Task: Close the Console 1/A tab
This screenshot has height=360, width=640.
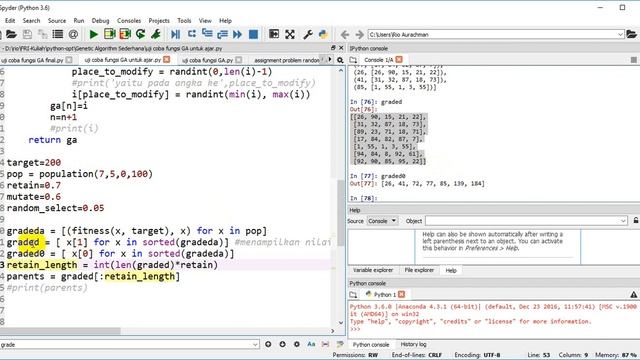Action: click(x=399, y=60)
